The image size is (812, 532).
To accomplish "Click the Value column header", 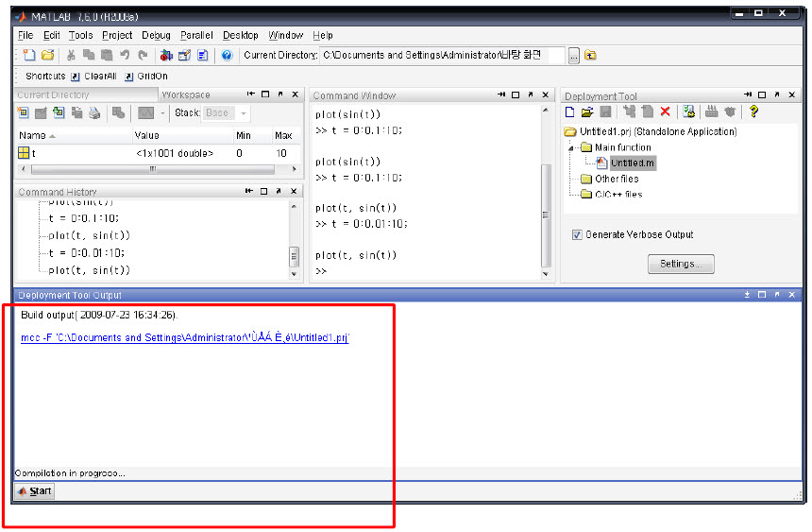I will point(182,136).
